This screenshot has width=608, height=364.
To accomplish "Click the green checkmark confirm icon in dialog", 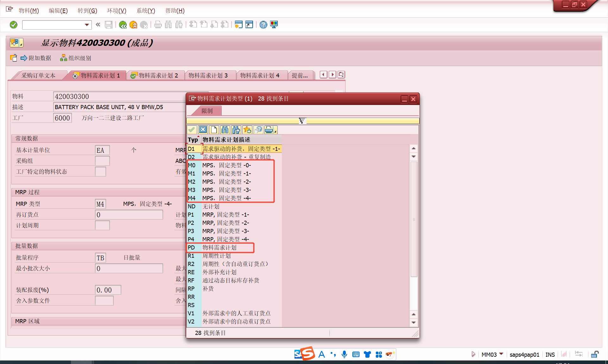I will pyautogui.click(x=192, y=130).
